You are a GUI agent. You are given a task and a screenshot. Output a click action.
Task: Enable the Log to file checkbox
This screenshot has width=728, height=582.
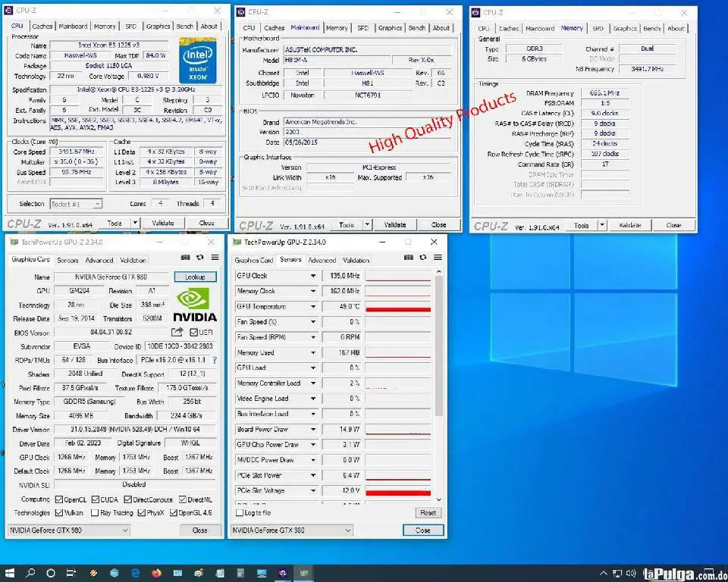(240, 513)
